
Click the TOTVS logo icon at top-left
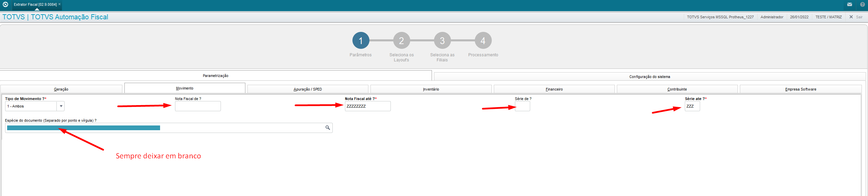point(5,4)
